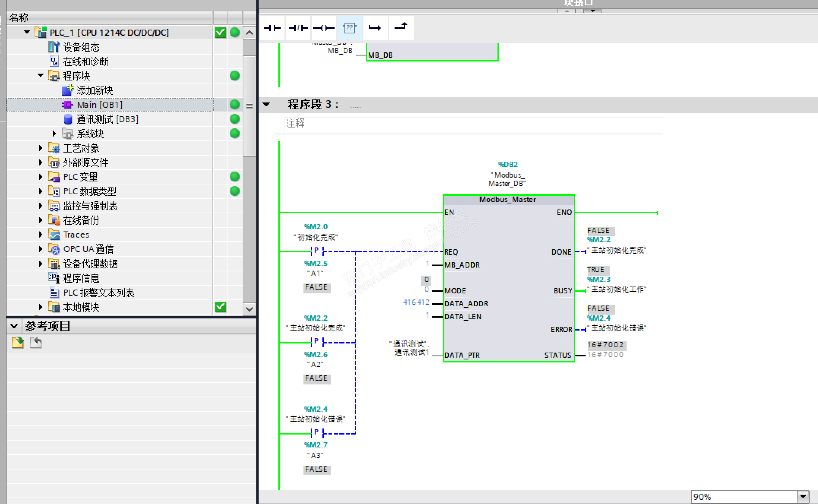Insert a normally open contact
Viewport: 818px width, 504px height.
point(272,28)
